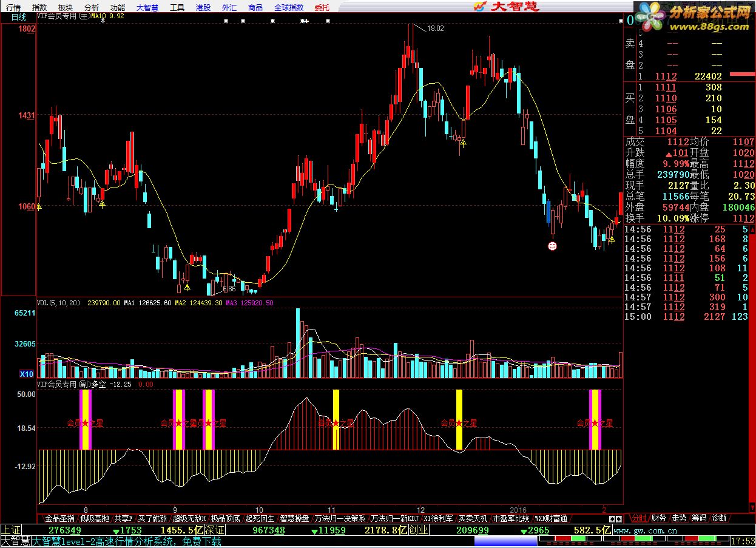Image resolution: width=756 pixels, height=548 pixels.
Task: Open the www.gw.com.cn link
Action: point(645,530)
